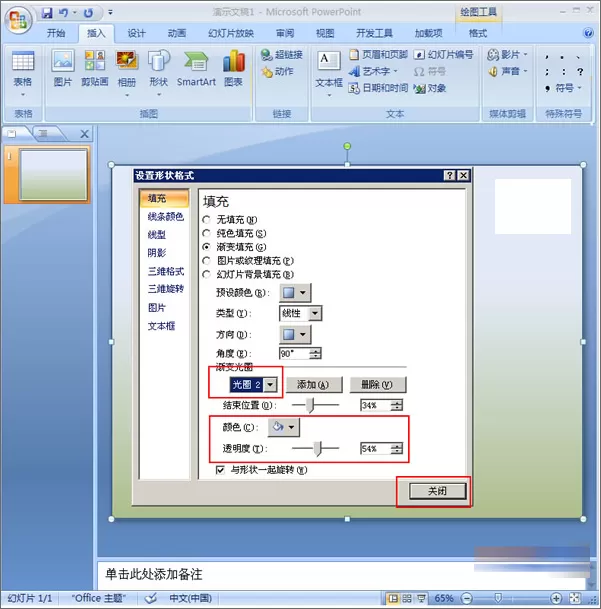
Task: Insert an object (对象)
Action: pyautogui.click(x=430, y=88)
